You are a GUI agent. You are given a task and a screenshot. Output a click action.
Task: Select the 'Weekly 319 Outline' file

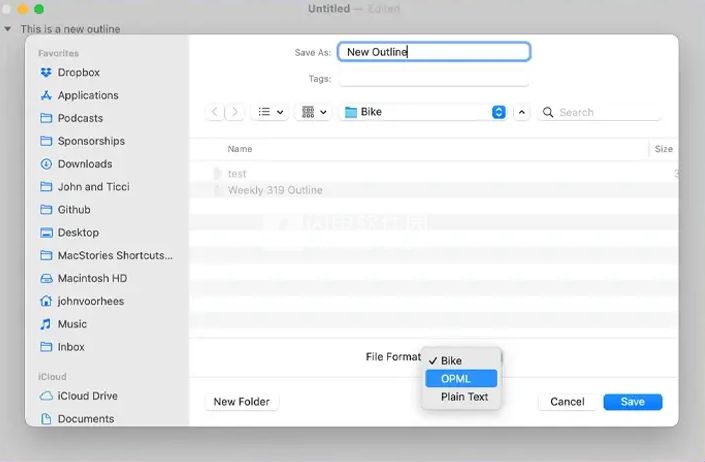[x=434, y=190]
